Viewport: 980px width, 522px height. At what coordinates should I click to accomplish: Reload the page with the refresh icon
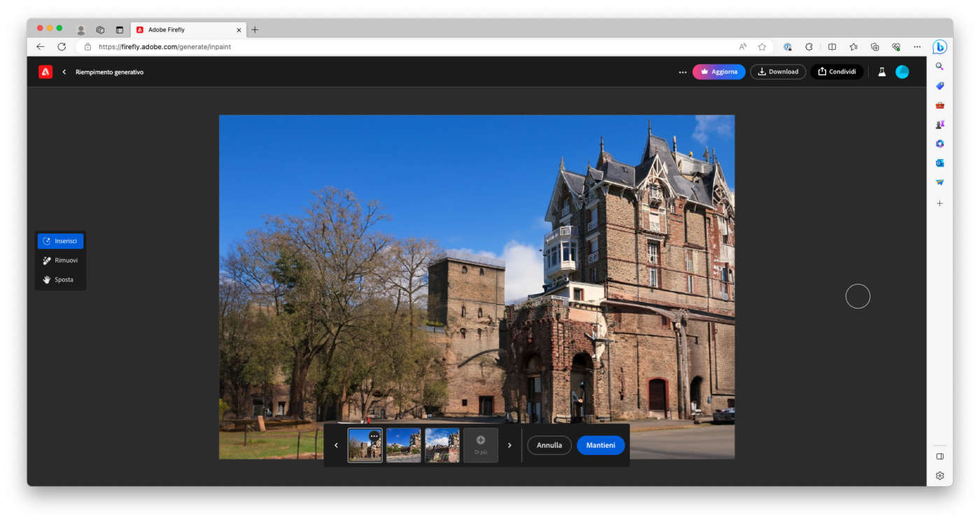[x=62, y=47]
